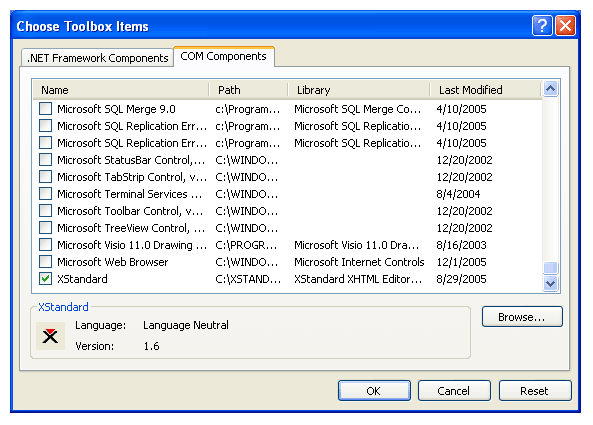Enable the Microsoft TabStrip Control checkbox
Viewport: 593px width, 425px height.
coord(45,177)
